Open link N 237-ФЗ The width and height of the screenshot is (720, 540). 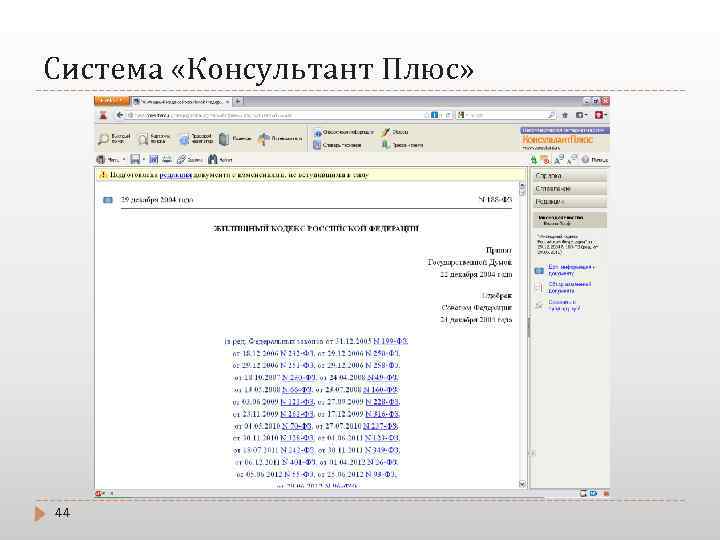(x=380, y=426)
